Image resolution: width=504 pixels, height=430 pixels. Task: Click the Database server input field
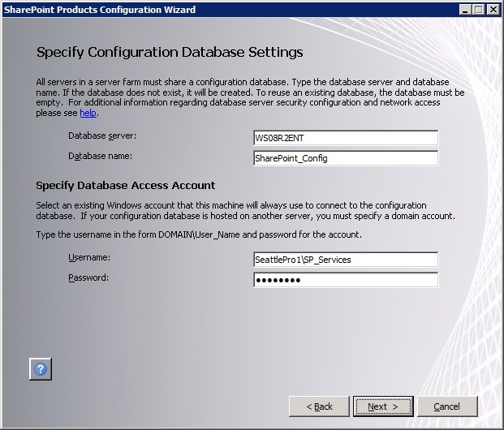pyautogui.click(x=345, y=138)
